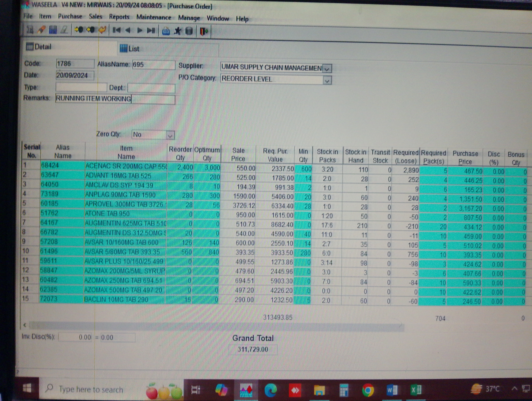Image resolution: width=532 pixels, height=401 pixels.
Task: Click the blue shopping bag toolbar icon
Action: [166, 31]
